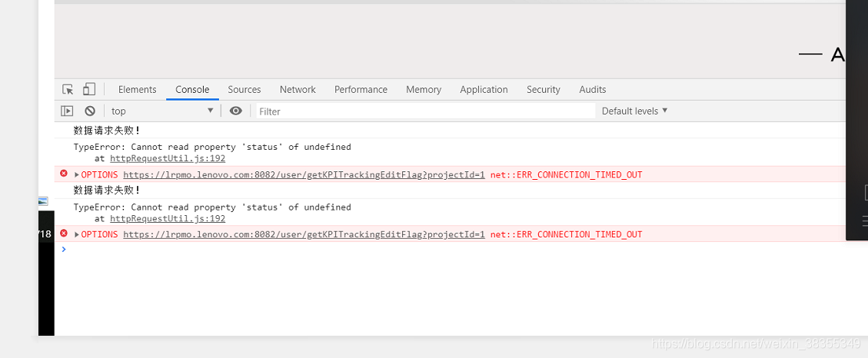
Task: Select the first TypeError status message
Action: tap(212, 148)
